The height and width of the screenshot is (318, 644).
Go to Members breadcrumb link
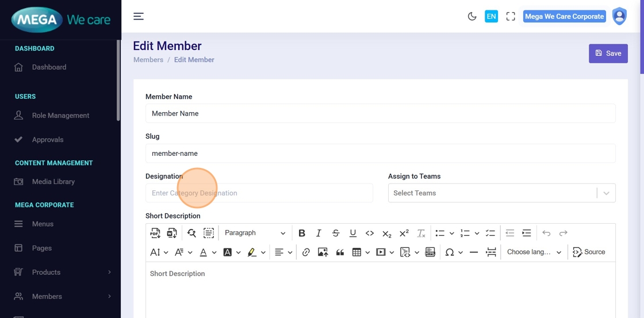[148, 60]
